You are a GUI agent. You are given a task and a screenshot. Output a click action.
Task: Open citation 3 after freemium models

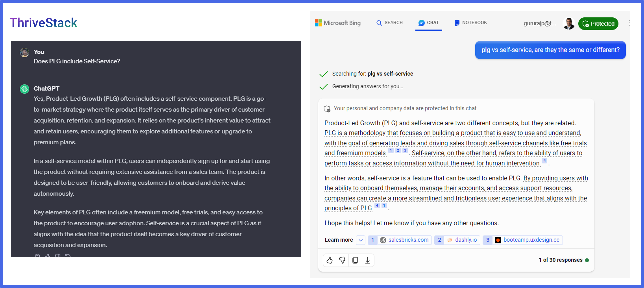tap(405, 150)
